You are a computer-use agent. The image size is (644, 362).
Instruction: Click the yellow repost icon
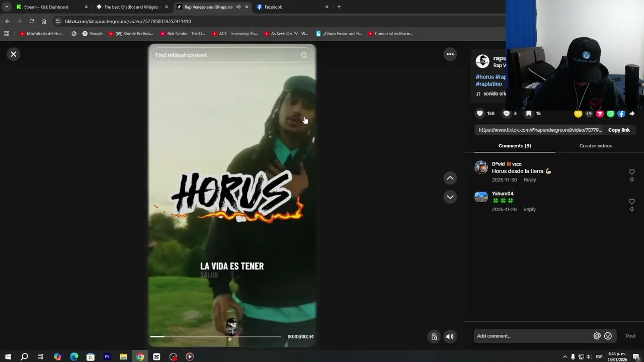click(x=578, y=114)
